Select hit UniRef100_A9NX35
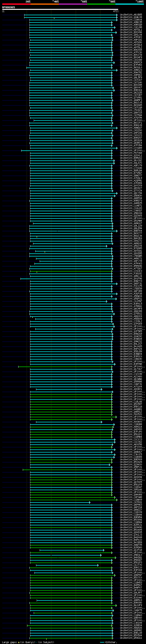Image resolution: width=146 pixels, height=644 pixels. (x=131, y=22)
